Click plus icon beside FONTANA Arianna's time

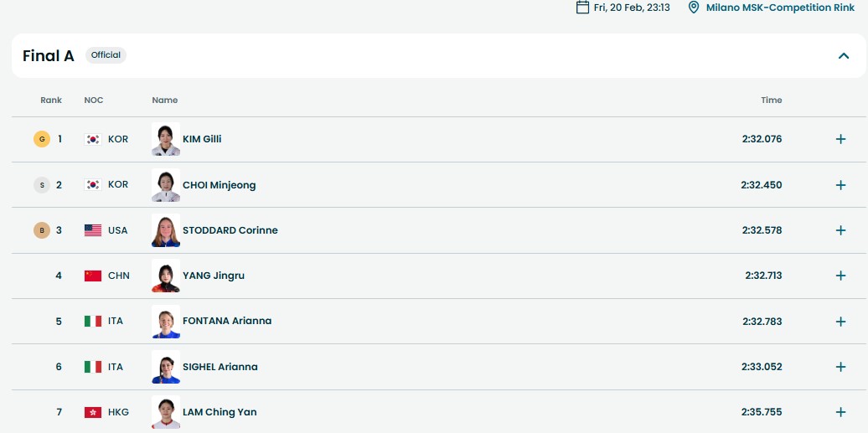(x=840, y=322)
